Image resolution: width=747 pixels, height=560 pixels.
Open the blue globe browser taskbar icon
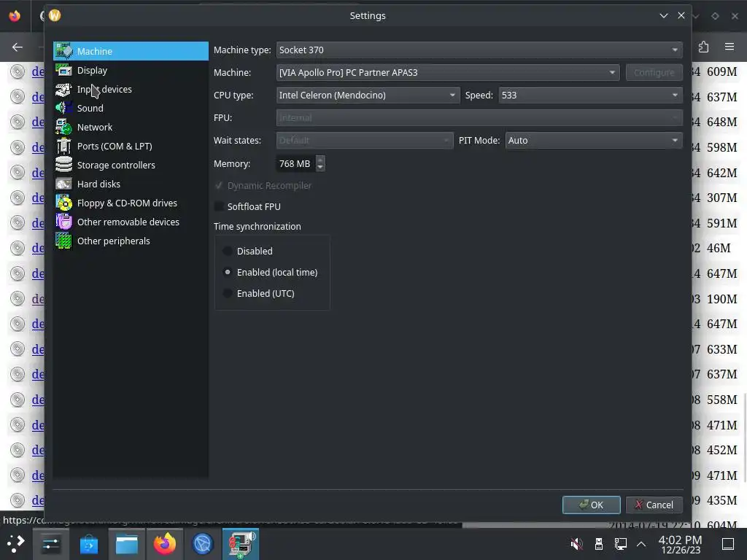pyautogui.click(x=203, y=544)
